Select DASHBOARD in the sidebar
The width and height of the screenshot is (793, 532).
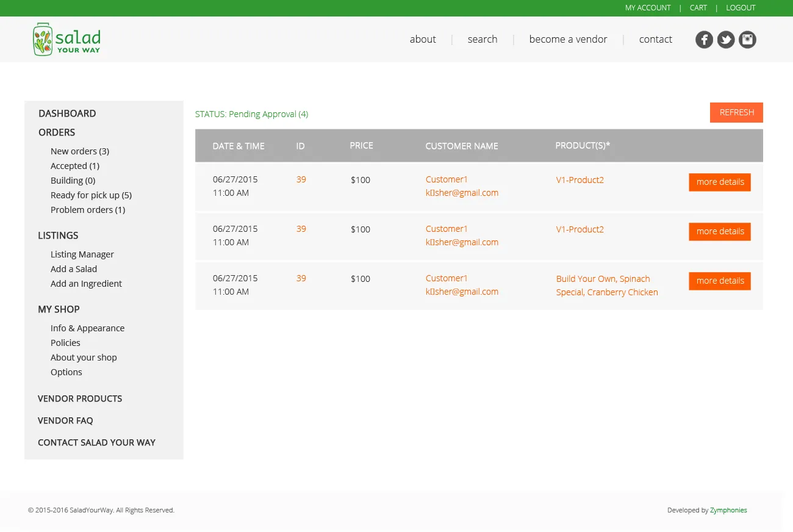coord(67,113)
